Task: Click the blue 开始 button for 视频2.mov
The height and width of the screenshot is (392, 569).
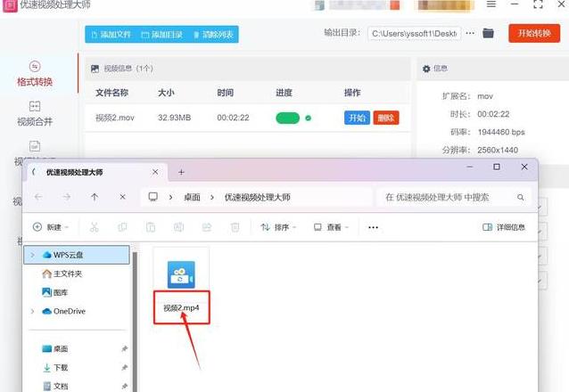Action: (x=357, y=118)
